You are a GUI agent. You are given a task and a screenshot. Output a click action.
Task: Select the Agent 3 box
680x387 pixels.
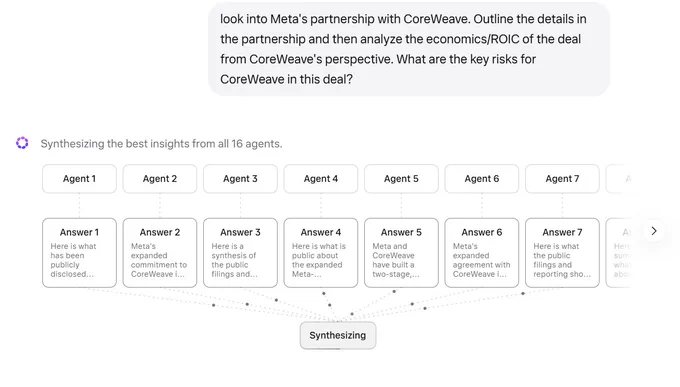(240, 179)
